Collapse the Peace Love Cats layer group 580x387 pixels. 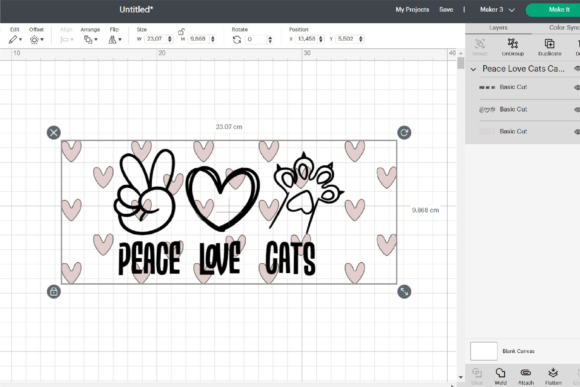[x=473, y=69]
